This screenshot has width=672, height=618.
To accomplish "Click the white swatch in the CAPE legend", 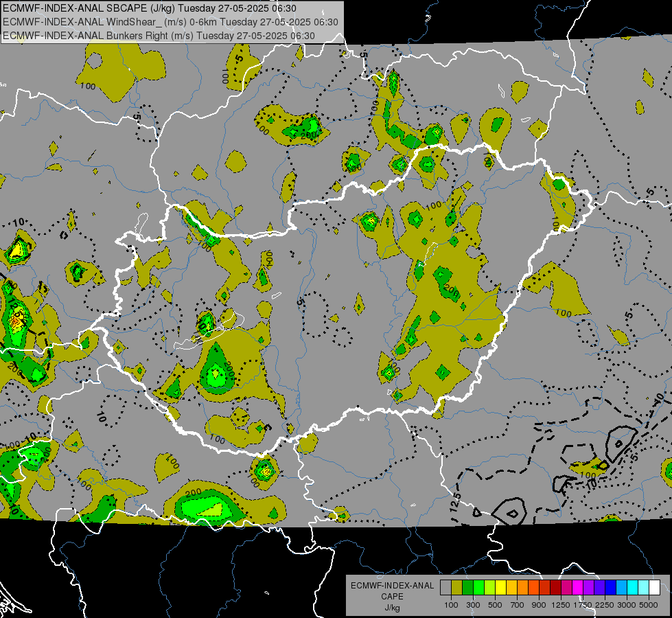I will (x=654, y=588).
